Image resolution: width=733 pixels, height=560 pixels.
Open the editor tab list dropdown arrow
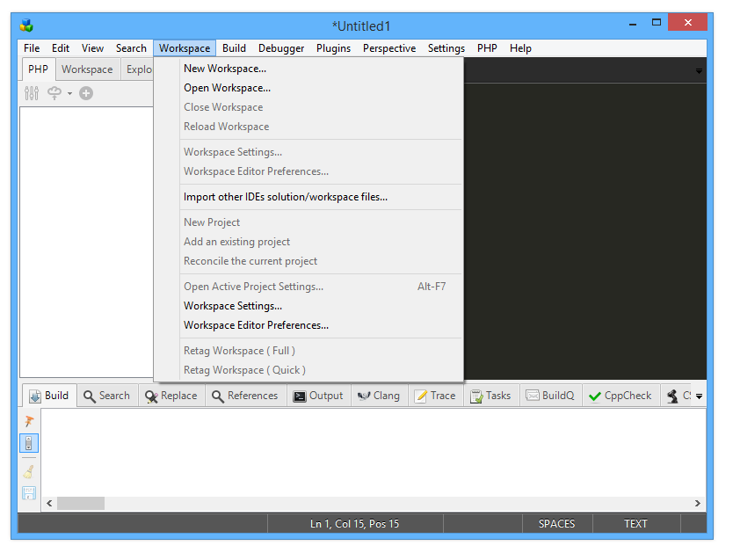(x=699, y=70)
